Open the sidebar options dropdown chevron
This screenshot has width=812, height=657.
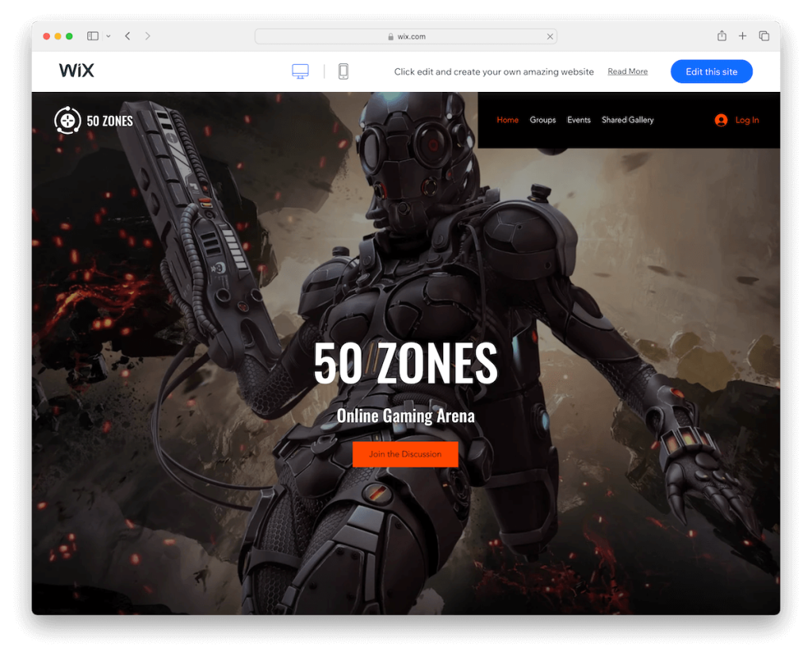pos(108,36)
